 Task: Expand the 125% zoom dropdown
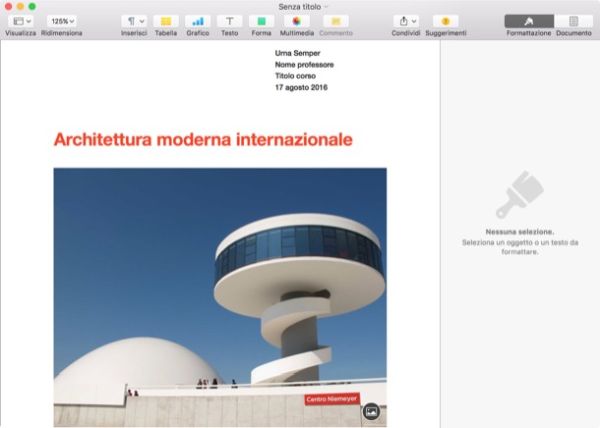pos(62,21)
